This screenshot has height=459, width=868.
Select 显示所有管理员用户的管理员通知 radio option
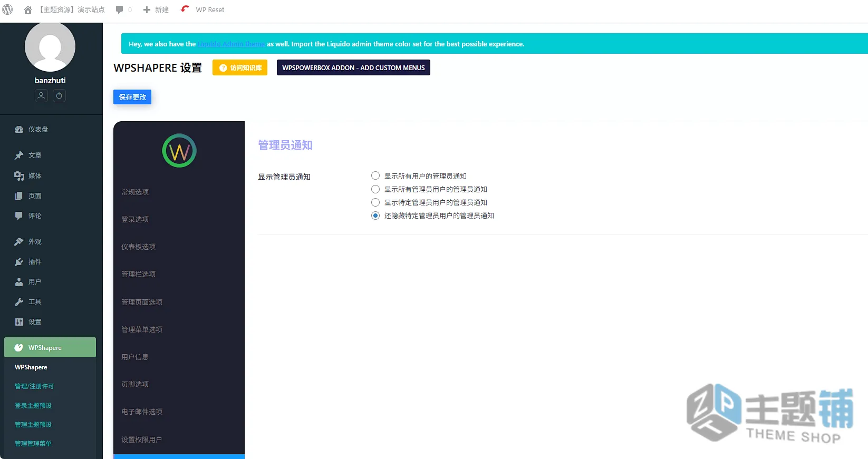[375, 189]
